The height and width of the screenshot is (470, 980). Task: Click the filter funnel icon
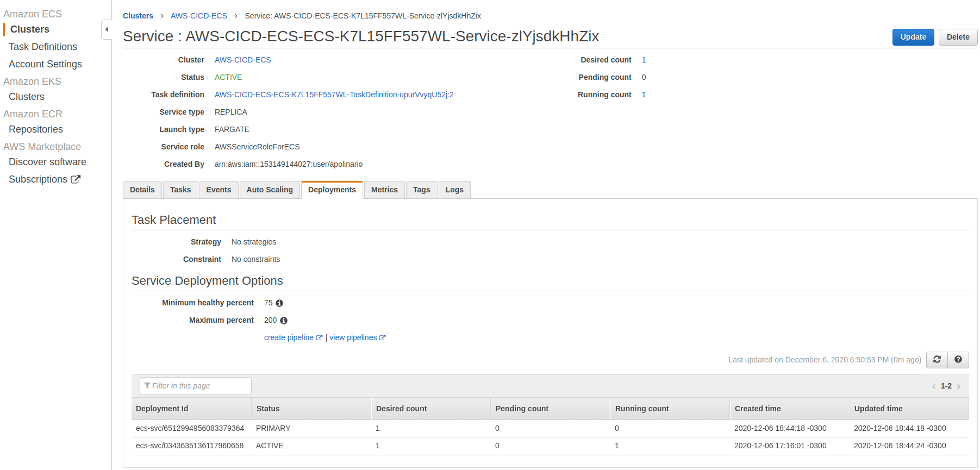tap(147, 386)
